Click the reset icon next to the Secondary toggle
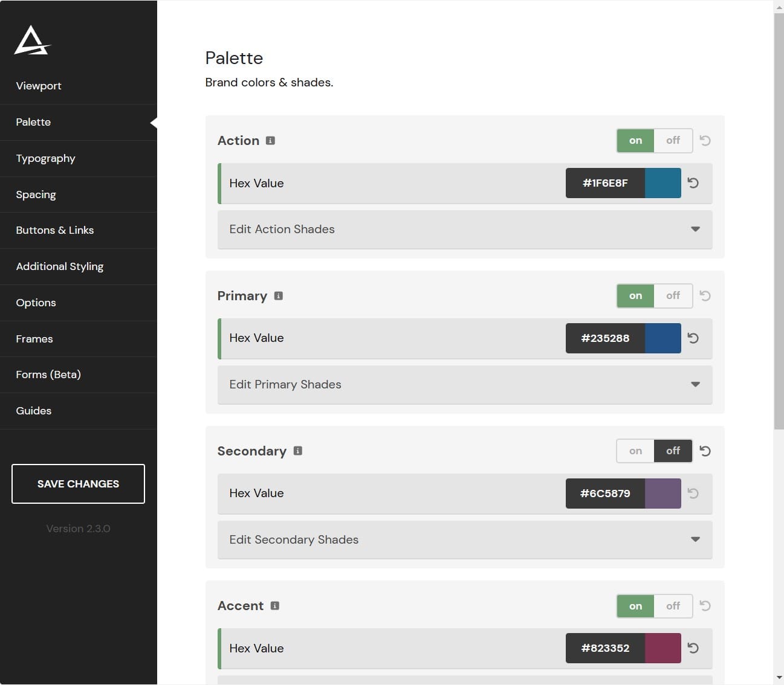The height and width of the screenshot is (685, 784). click(x=705, y=451)
